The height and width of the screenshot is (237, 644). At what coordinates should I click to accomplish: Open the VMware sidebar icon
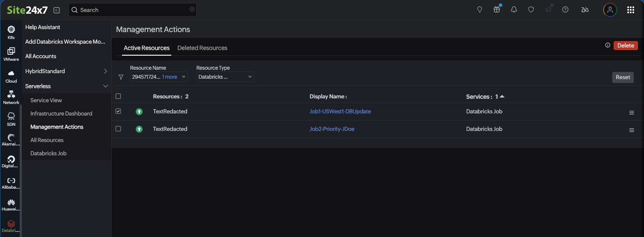point(11,54)
